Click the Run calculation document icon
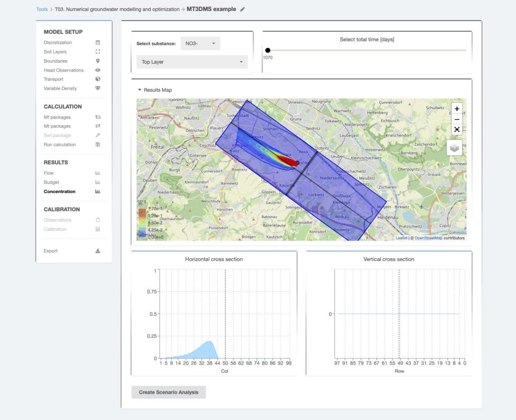This screenshot has height=420, width=516. coord(98,144)
